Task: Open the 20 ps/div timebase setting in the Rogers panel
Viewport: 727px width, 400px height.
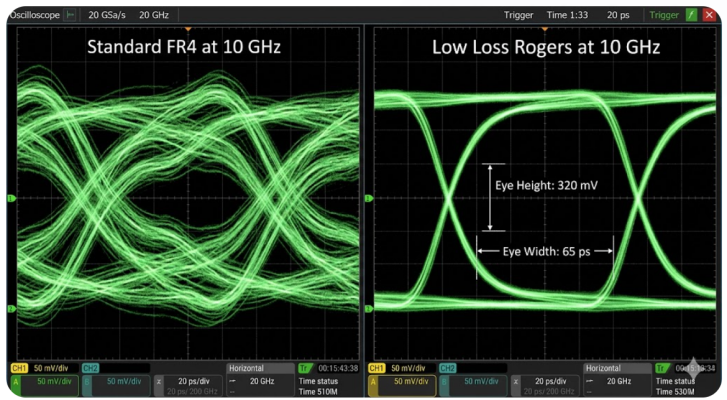Action: pyautogui.click(x=551, y=381)
